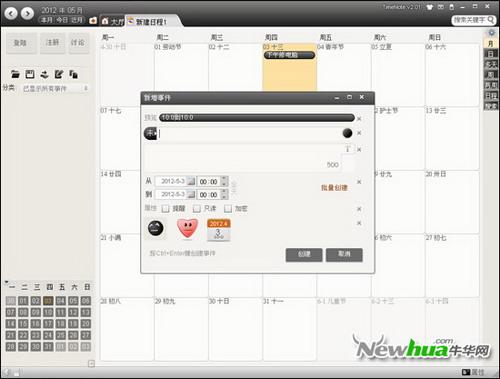Tick the 只读 read-only checkbox
The height and width of the screenshot is (379, 500).
coord(197,209)
